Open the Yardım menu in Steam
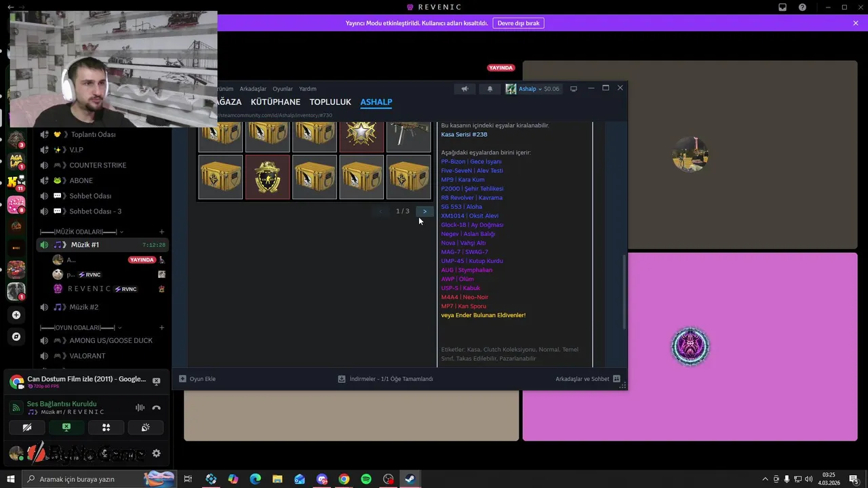The image size is (868, 488). 308,89
